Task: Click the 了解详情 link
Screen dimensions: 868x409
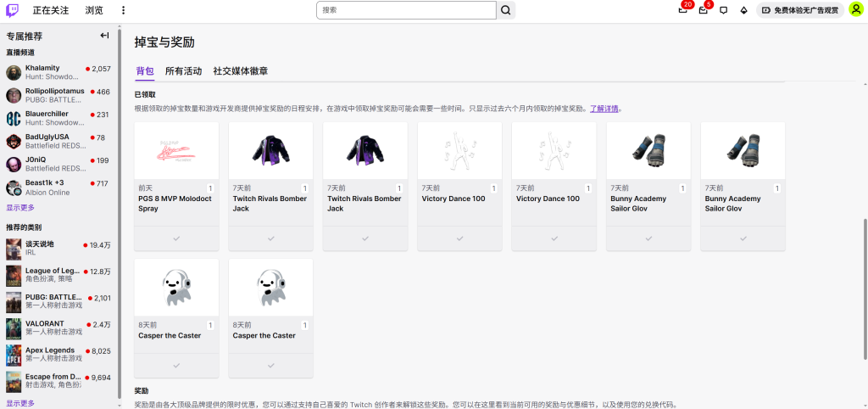Action: point(604,109)
